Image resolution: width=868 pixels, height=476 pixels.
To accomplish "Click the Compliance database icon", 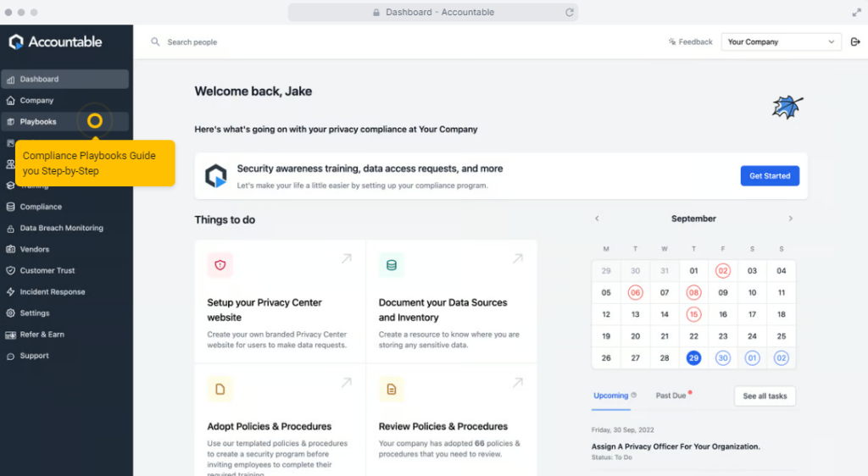I will (x=10, y=207).
